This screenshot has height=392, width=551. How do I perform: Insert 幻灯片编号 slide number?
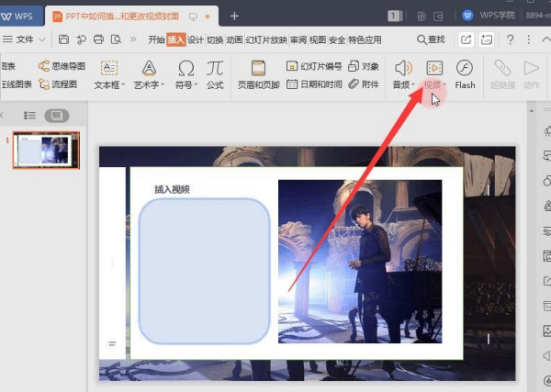(314, 66)
